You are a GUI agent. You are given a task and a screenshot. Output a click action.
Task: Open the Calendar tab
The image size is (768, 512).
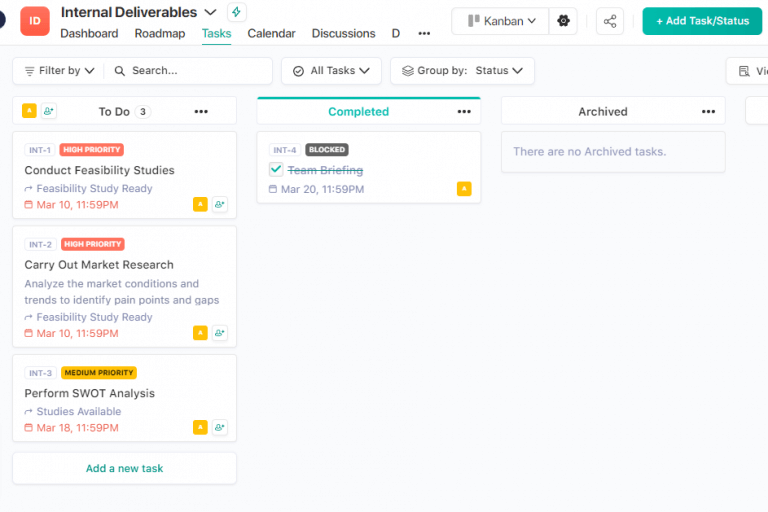[271, 34]
